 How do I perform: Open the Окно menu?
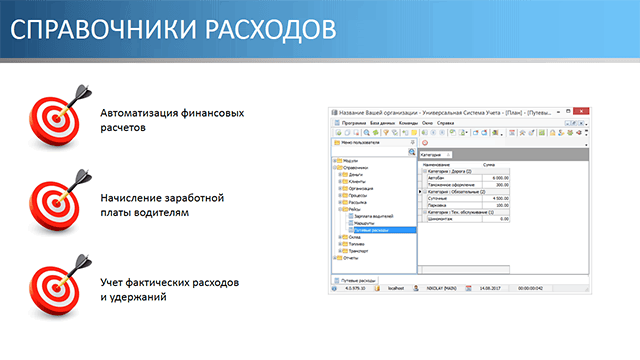click(427, 123)
